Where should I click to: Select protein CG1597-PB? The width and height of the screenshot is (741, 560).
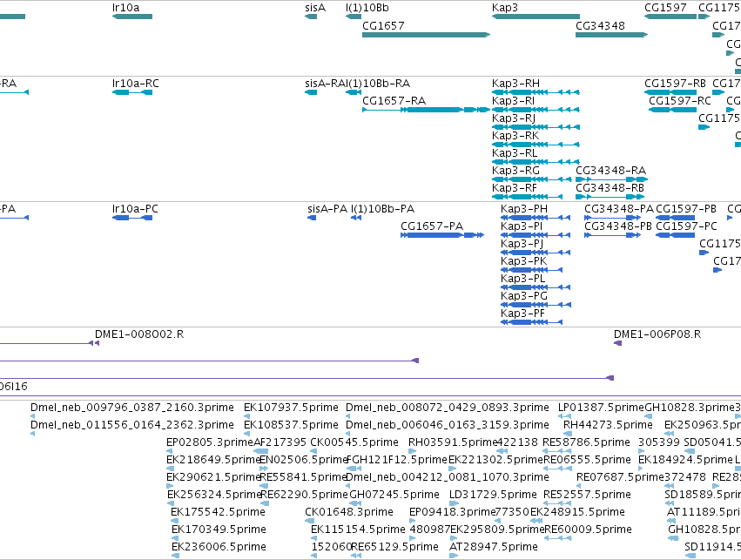675,218
